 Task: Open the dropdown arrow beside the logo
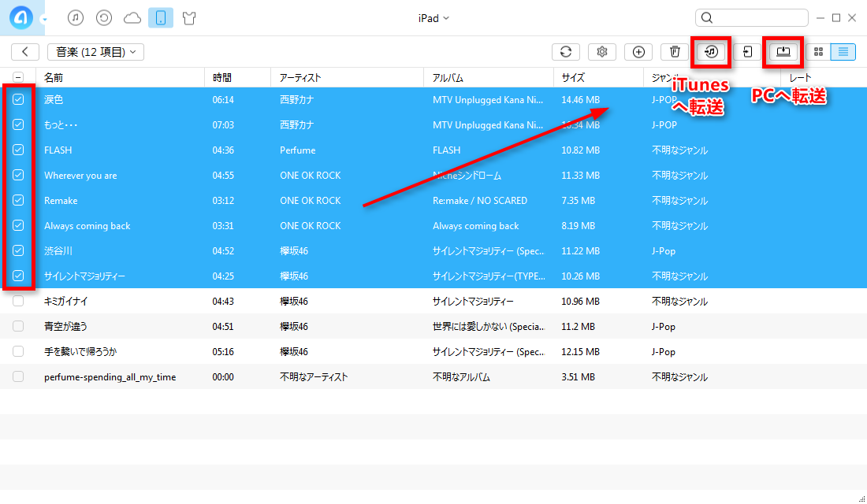44,20
